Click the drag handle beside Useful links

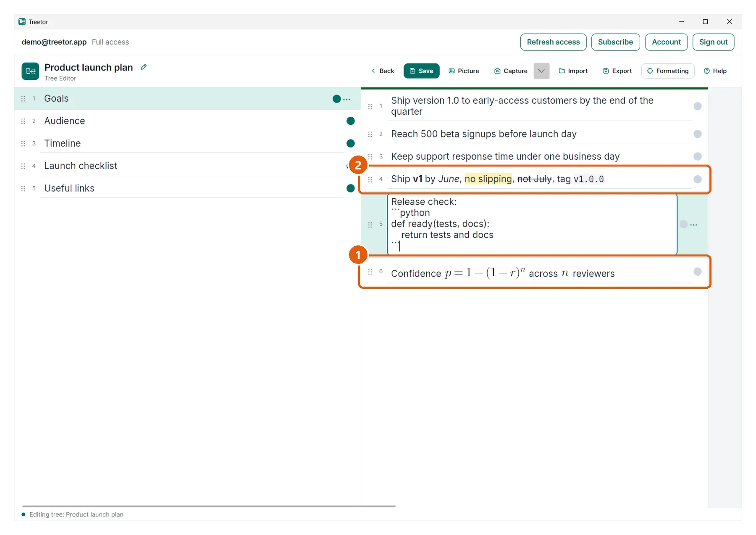pyautogui.click(x=23, y=188)
